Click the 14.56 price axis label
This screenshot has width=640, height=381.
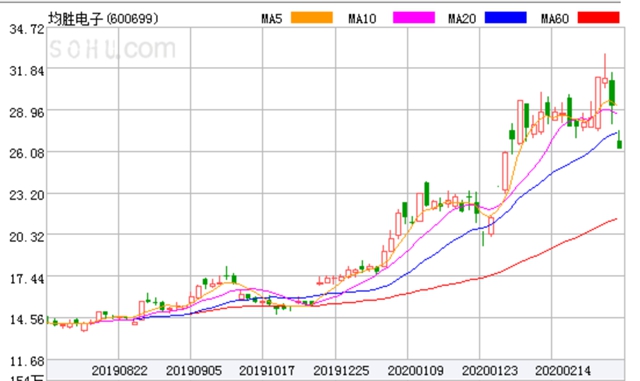tap(27, 319)
